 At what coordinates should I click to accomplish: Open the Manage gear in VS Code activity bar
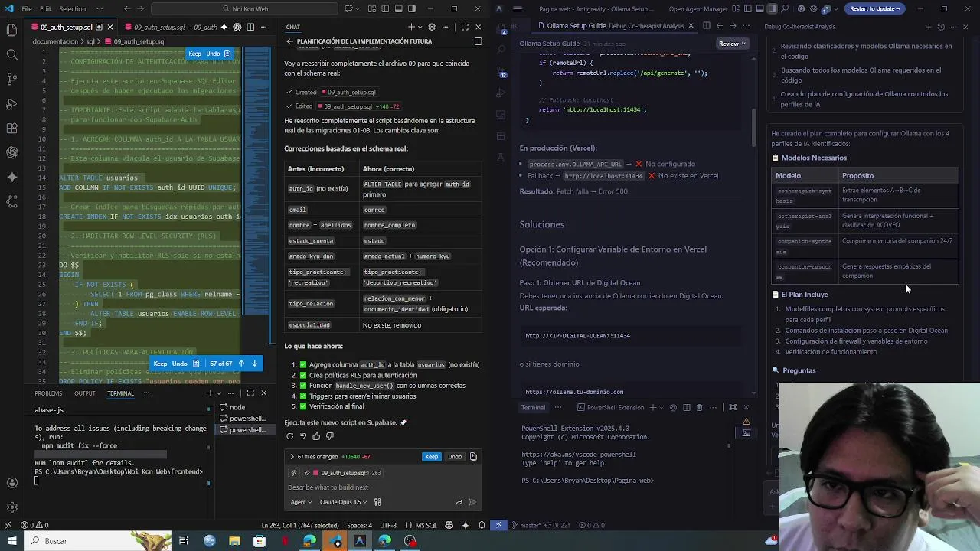point(11,507)
